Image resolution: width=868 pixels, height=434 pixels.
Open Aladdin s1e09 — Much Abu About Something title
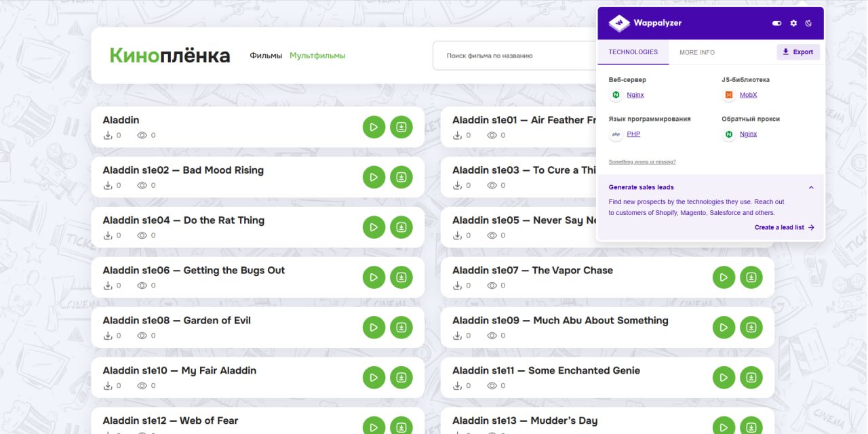coord(561,321)
